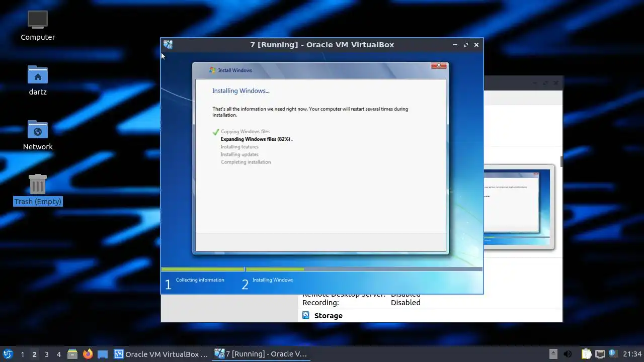Switch to workspace 1 in pager
The width and height of the screenshot is (644, 362).
(x=22, y=354)
